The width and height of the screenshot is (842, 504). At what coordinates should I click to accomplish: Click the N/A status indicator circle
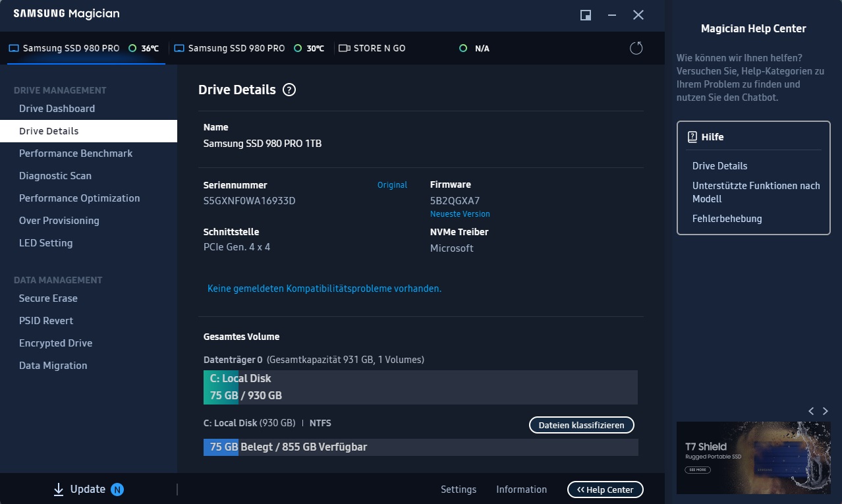463,48
